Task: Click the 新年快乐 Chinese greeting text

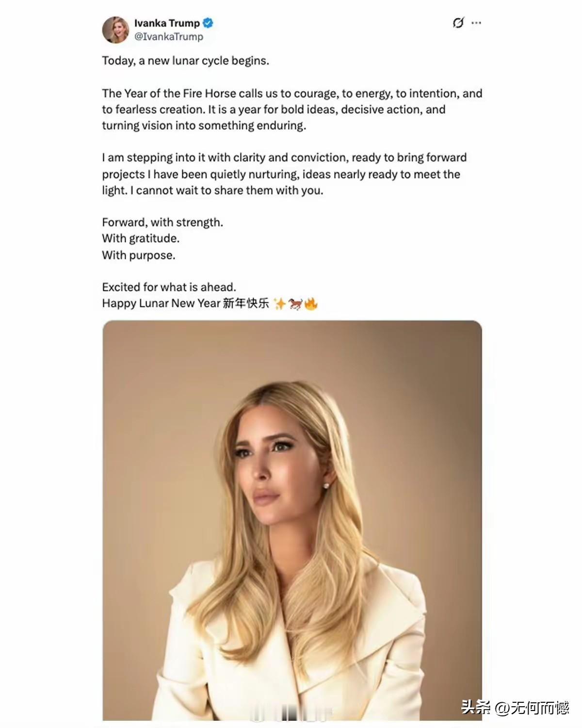Action: pyautogui.click(x=246, y=303)
